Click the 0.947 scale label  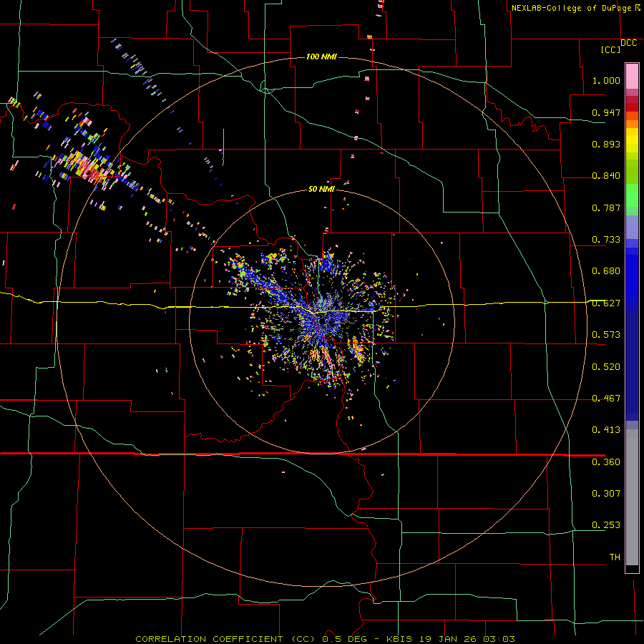point(606,112)
